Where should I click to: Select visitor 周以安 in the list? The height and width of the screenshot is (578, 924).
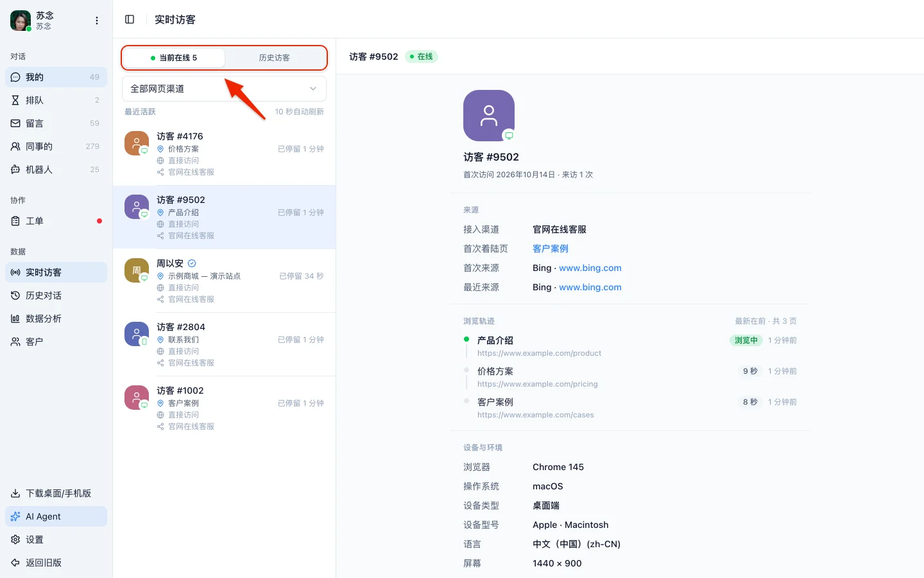tap(224, 281)
